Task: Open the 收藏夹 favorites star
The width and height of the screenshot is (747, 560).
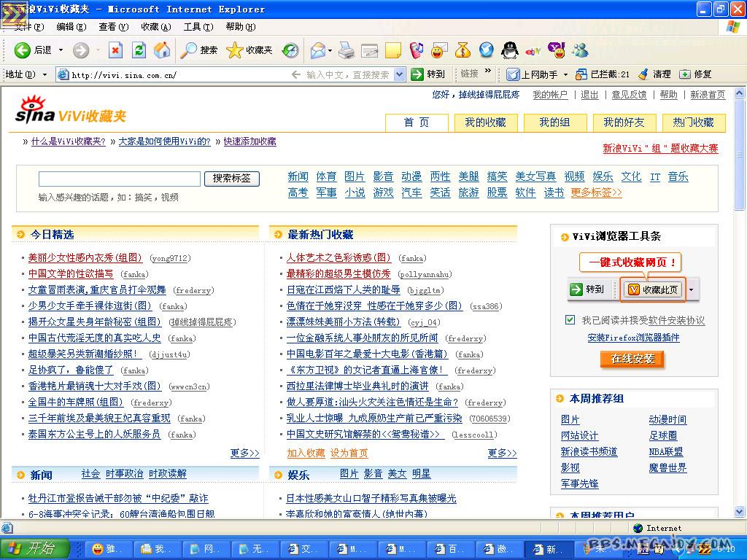Action: [249, 50]
